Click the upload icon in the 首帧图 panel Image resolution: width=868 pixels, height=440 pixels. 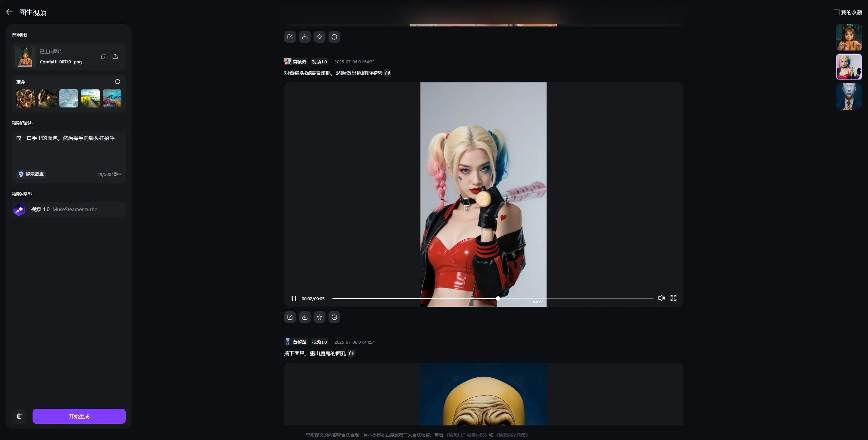tap(115, 57)
